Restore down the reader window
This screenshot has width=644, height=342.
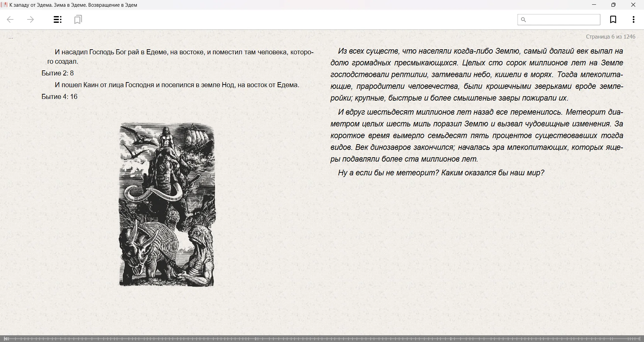(613, 5)
